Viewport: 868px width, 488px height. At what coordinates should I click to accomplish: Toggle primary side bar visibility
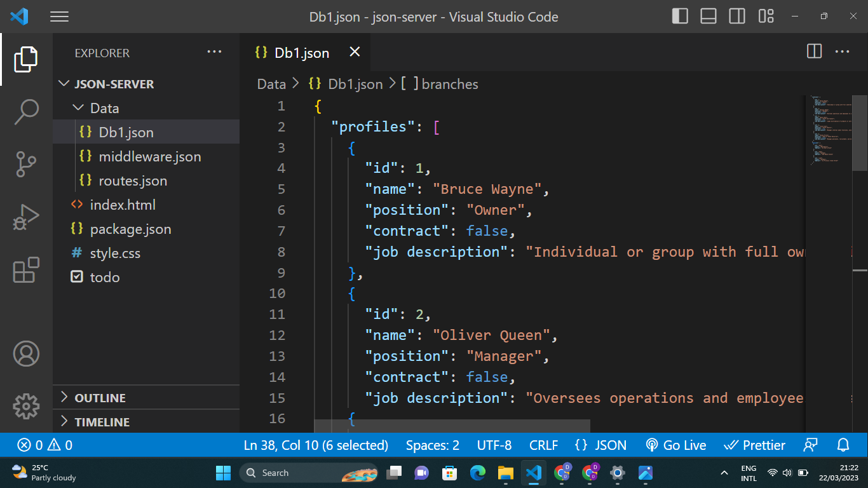point(680,17)
